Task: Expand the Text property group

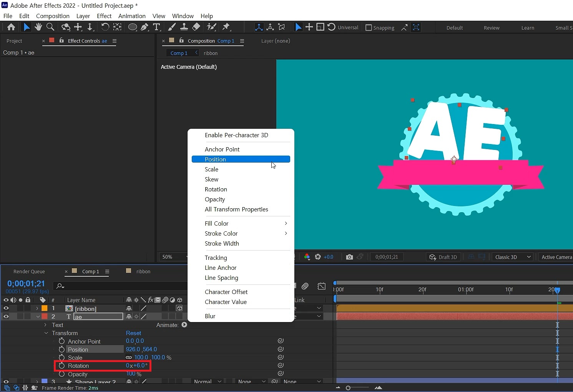Action: click(45, 325)
